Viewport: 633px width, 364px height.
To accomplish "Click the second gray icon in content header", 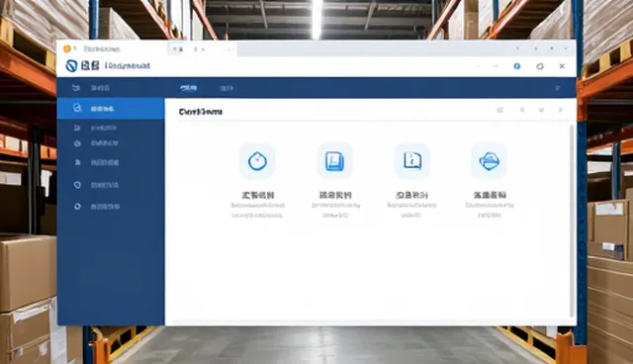I will click(x=522, y=110).
